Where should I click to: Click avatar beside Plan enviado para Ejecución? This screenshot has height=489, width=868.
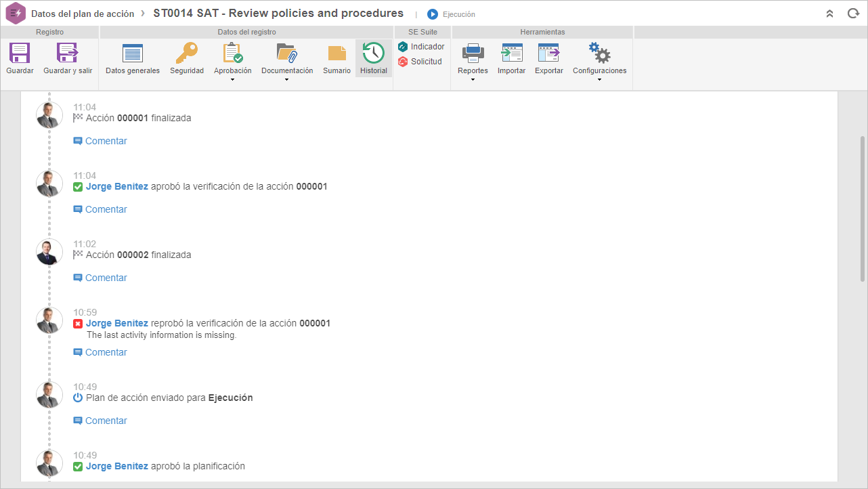point(49,395)
